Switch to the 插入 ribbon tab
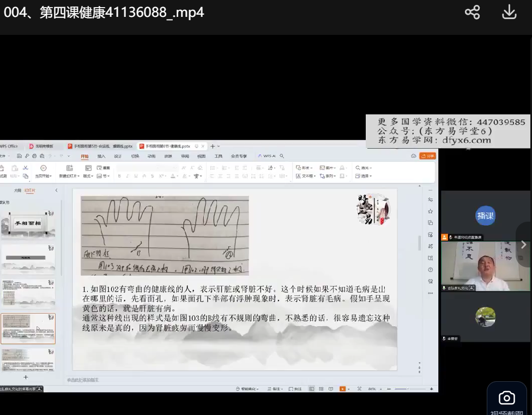Image resolution: width=532 pixels, height=415 pixels. point(101,156)
